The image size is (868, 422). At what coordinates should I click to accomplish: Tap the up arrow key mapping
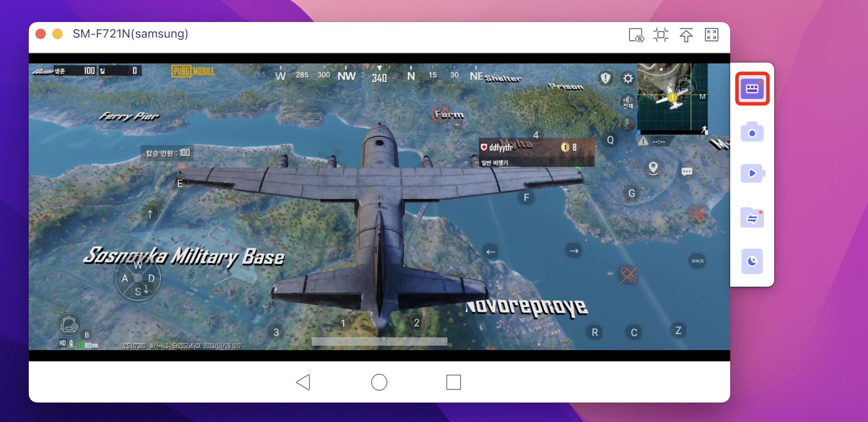(x=150, y=214)
